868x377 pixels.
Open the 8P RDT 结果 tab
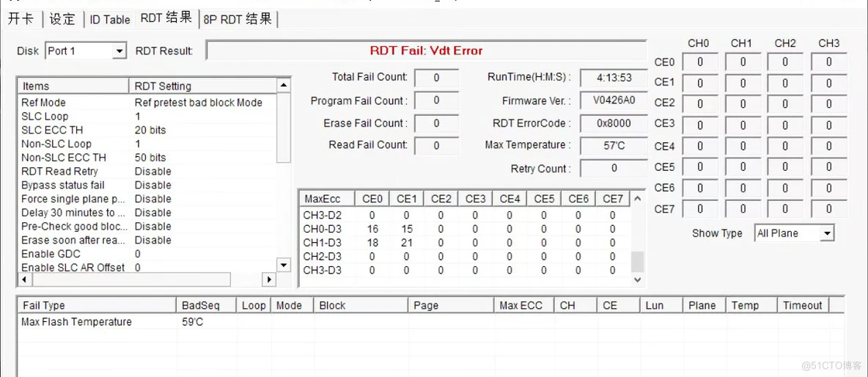point(238,19)
